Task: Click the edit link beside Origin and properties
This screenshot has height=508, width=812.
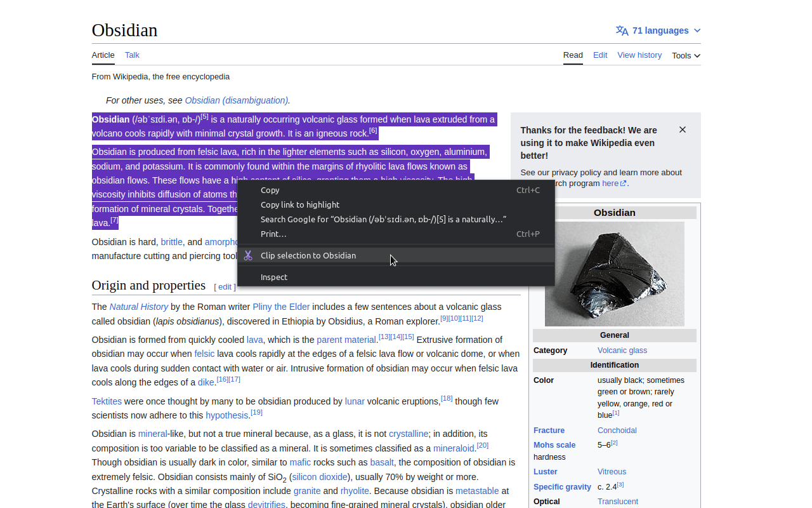Action: pos(225,287)
